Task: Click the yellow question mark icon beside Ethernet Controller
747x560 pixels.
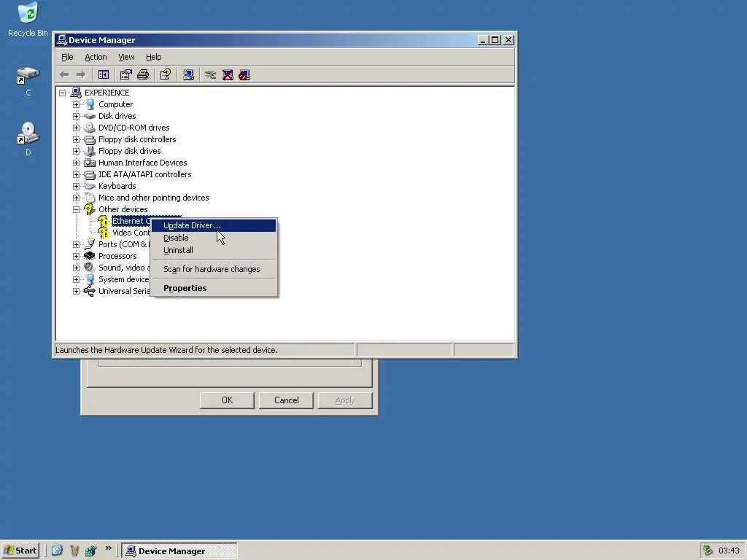Action: [104, 221]
